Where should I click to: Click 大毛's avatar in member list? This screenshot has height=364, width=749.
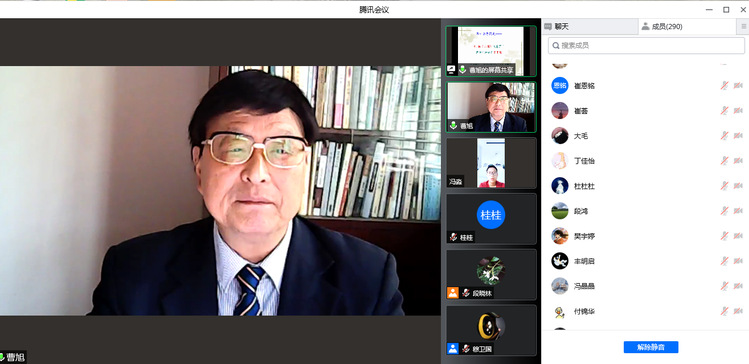click(560, 136)
